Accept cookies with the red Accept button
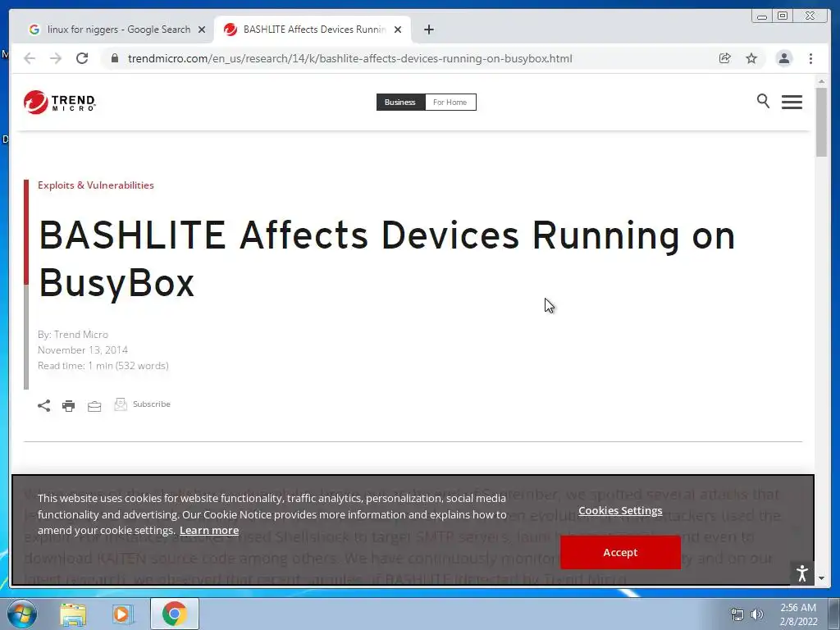Viewport: 840px width, 630px height. (x=620, y=552)
